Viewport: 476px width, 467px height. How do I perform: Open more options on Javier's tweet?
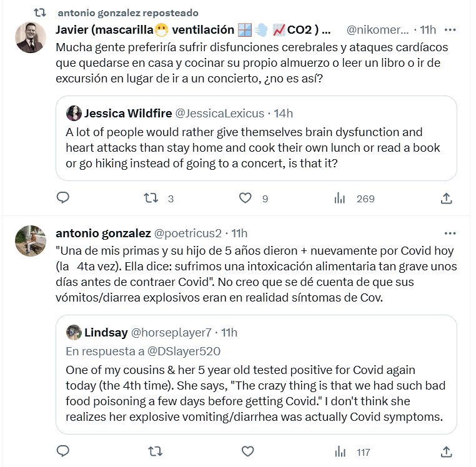click(x=450, y=29)
